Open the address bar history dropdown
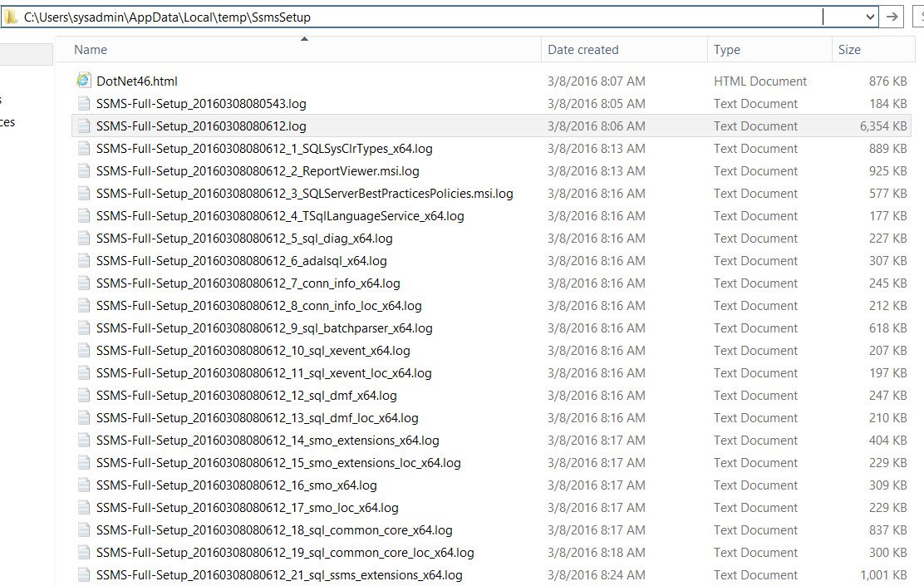 870,17
